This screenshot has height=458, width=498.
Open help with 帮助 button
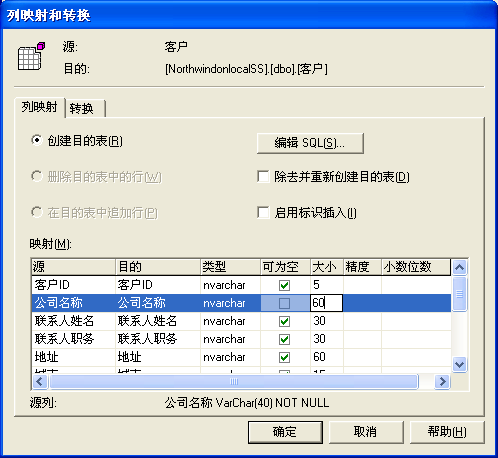pos(447,432)
